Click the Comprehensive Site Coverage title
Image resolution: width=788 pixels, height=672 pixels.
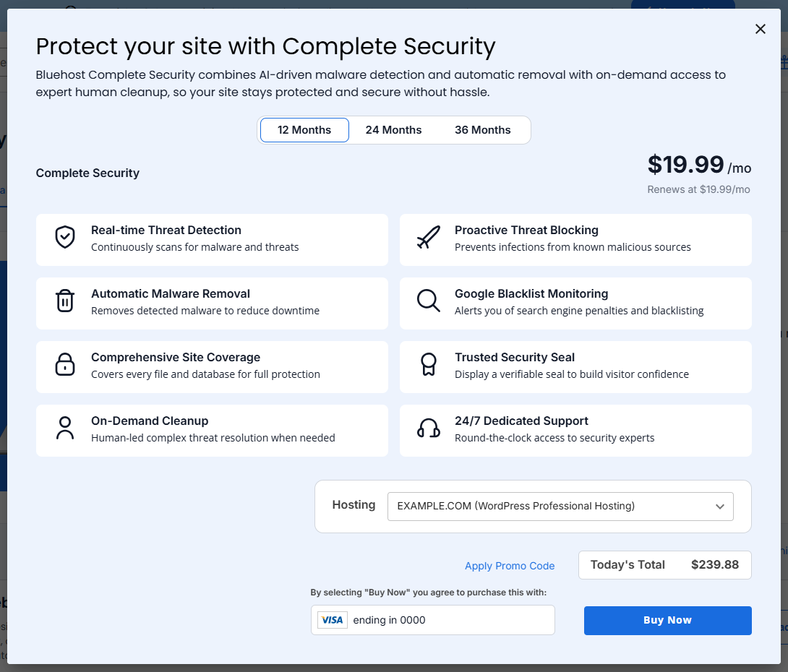176,357
